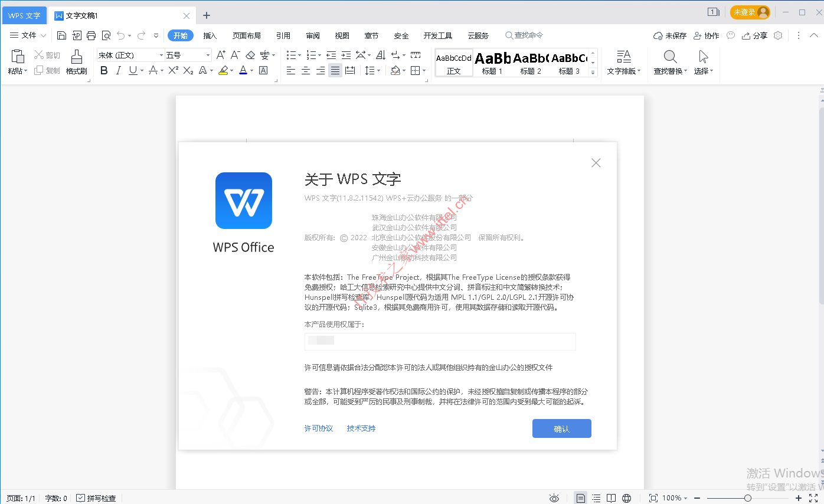Open the Review (审阅) tab
Viewport: 824px width, 504px height.
click(x=313, y=35)
